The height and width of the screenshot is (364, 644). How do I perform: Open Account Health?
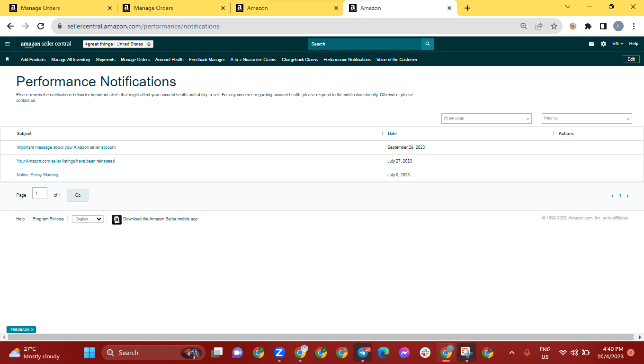tap(169, 60)
